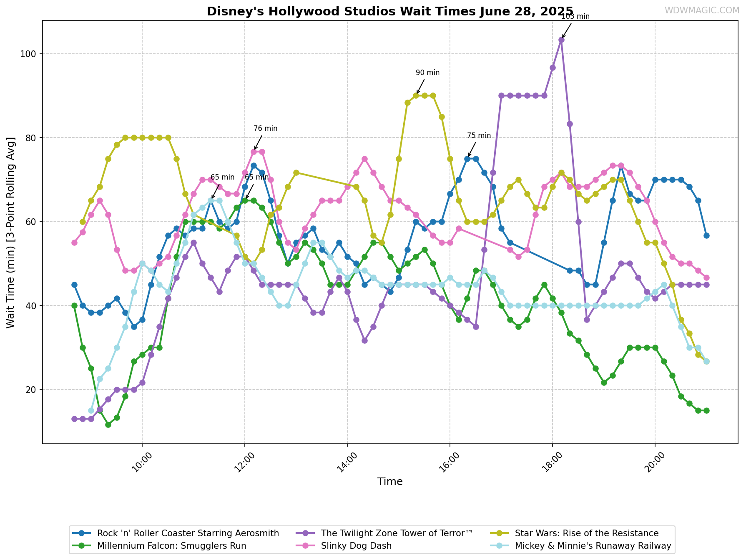Viewport: 746px width, 560px height.
Task: Click the Millennium Falcon: Smugglers Run legend entry
Action: (x=159, y=546)
